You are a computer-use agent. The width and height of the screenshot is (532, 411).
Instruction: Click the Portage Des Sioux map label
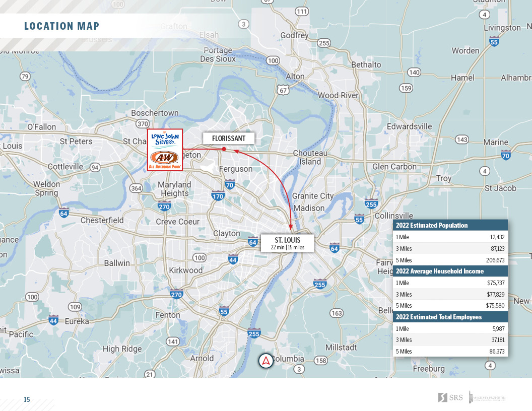click(x=218, y=54)
